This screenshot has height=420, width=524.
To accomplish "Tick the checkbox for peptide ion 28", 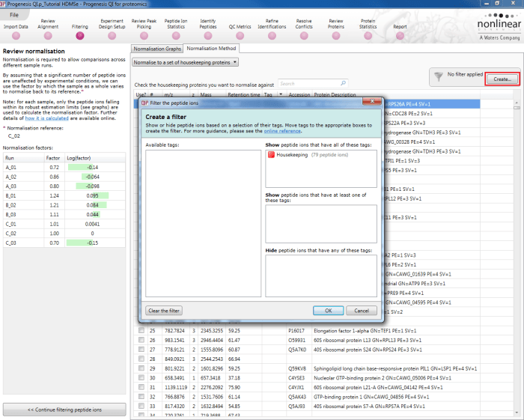I will coord(141,359).
